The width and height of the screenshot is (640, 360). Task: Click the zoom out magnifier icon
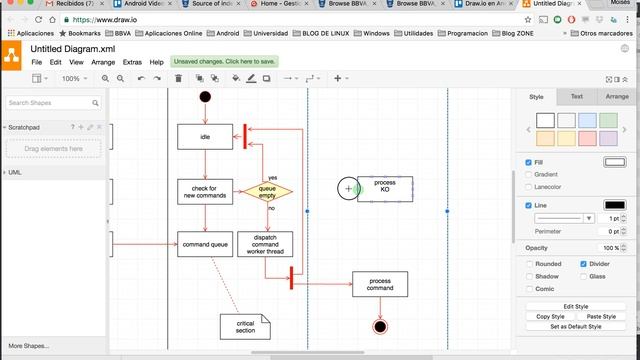(x=120, y=78)
